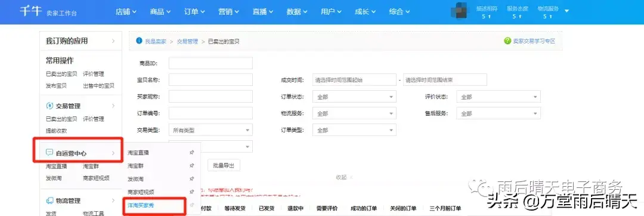644x216 pixels.
Task: Expand the arrow next to 物流服务 score
Action: click(567, 11)
